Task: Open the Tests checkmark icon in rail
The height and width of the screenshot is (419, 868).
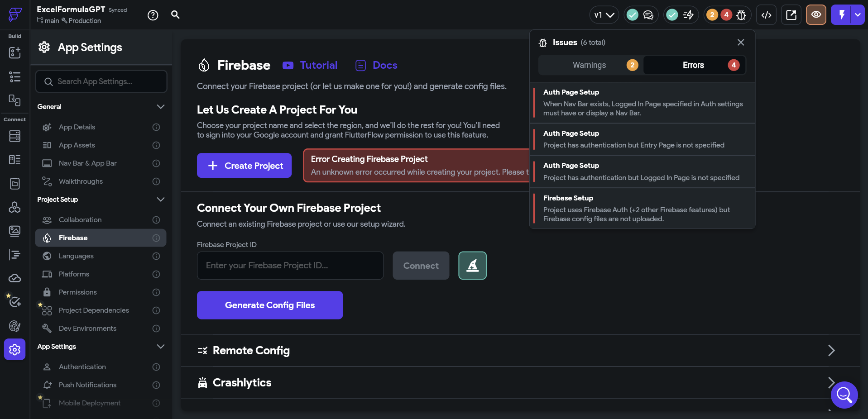Action: click(14, 302)
